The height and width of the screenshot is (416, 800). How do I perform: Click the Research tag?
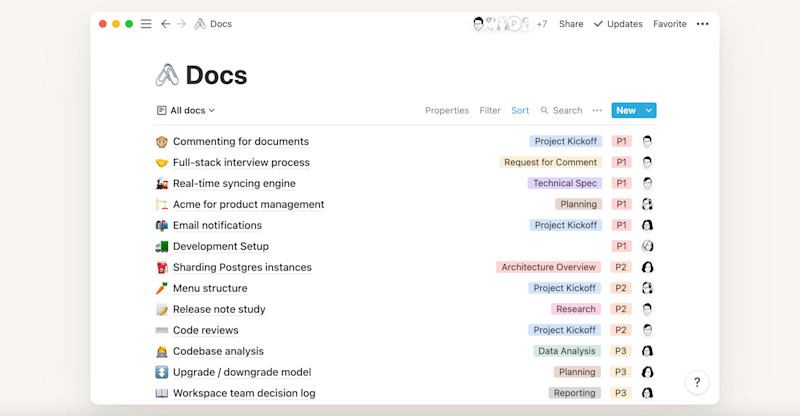click(x=576, y=309)
